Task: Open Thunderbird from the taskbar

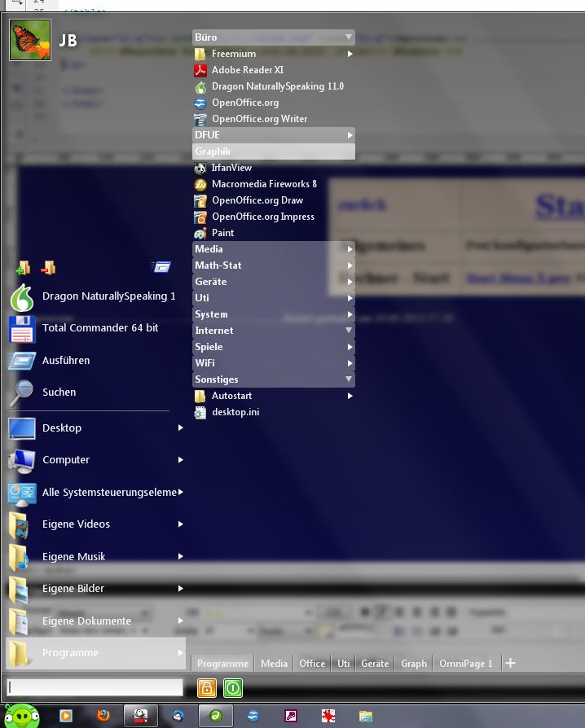Action: click(x=178, y=716)
